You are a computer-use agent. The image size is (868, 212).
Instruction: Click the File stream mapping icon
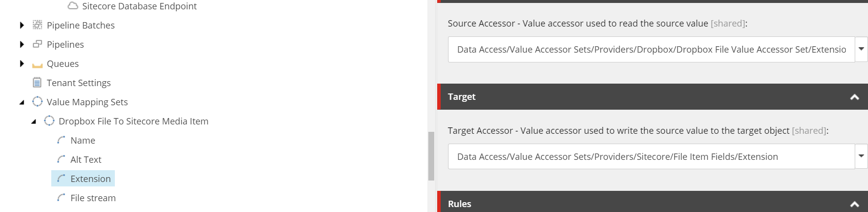pos(61,197)
